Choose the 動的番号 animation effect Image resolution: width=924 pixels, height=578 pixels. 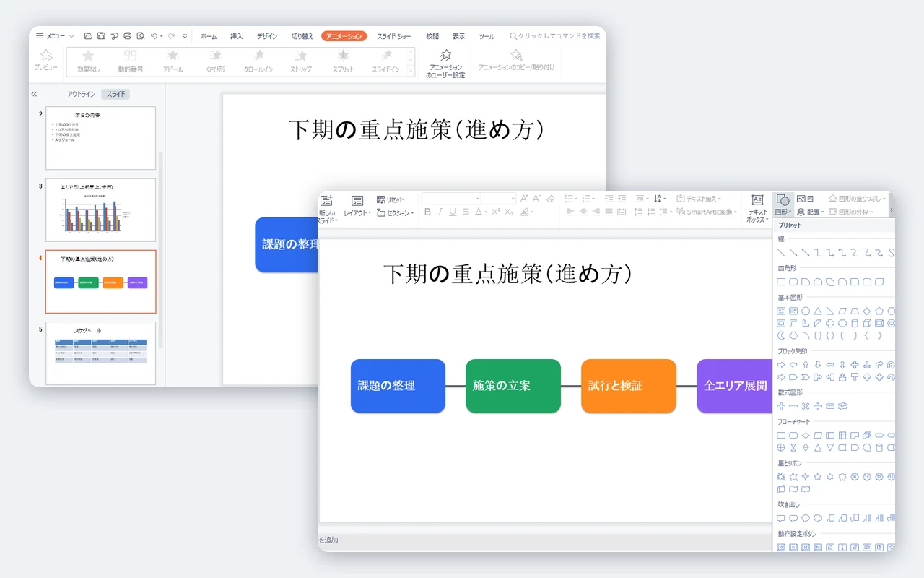tap(131, 61)
